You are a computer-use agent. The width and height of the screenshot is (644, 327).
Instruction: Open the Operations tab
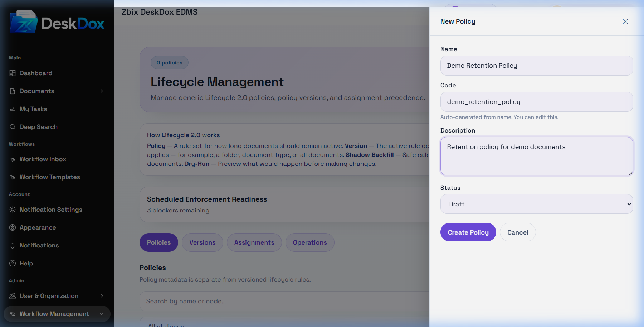310,242
